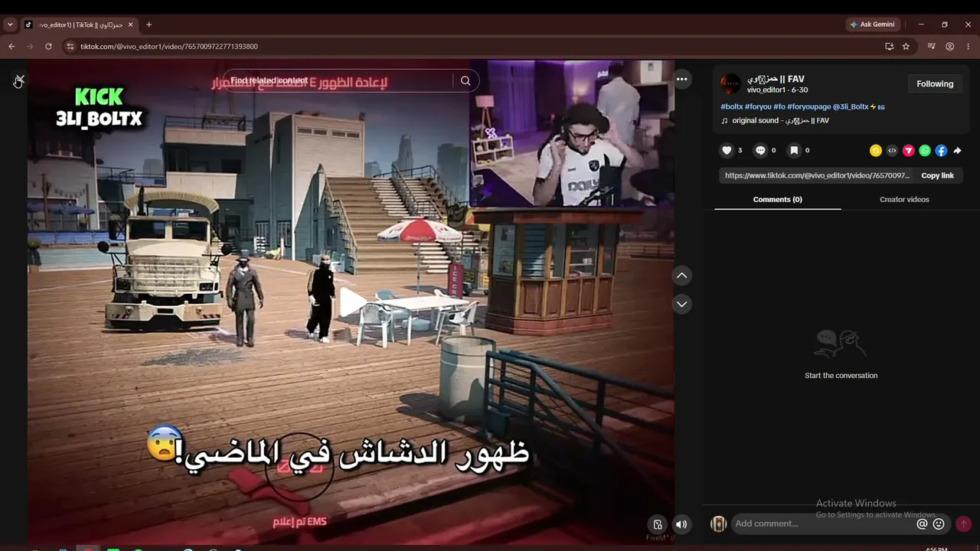Go to the previous video with up chevron
Image resolution: width=980 pixels, height=551 pixels.
[x=681, y=275]
